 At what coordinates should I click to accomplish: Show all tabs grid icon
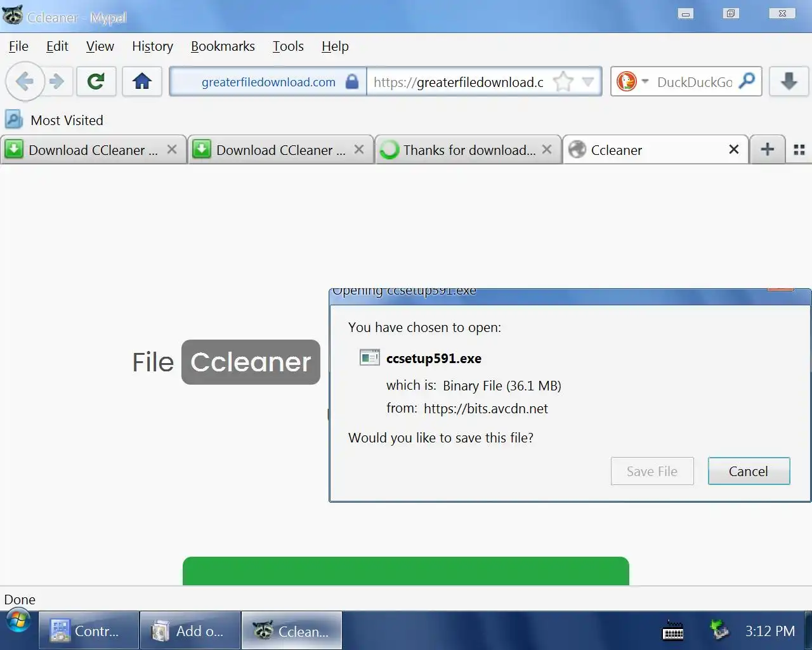click(x=799, y=150)
